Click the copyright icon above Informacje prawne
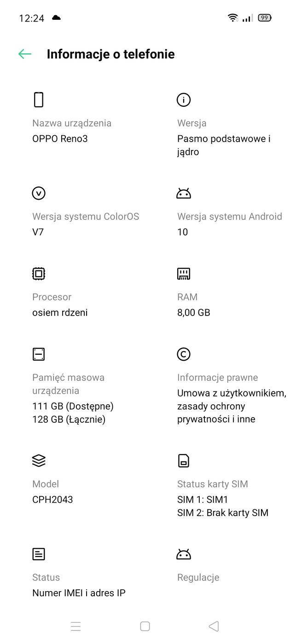290x644 pixels. 184,354
